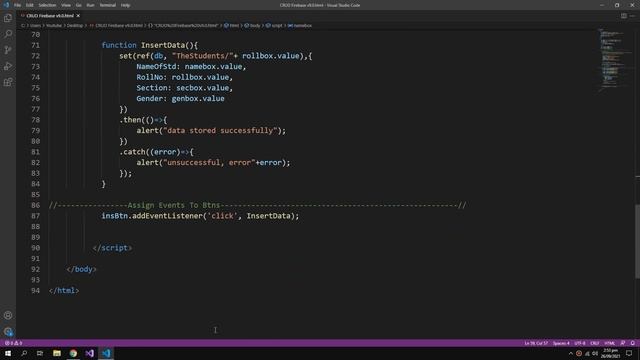This screenshot has width=640, height=360.
Task: Open the File menu
Action: [18, 5]
